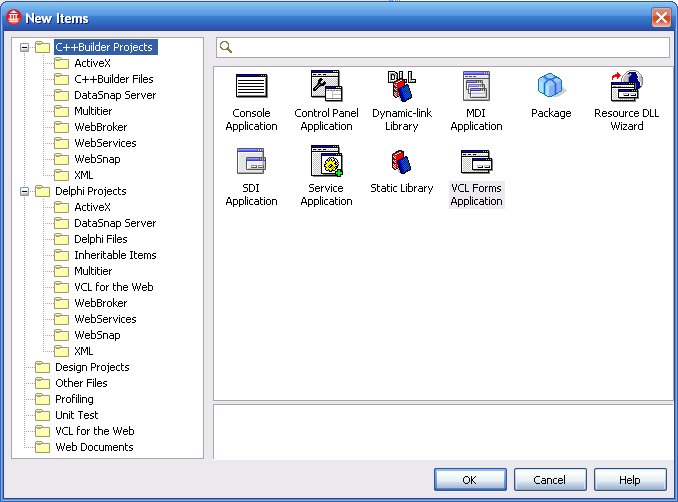Viewport: 678px width, 502px height.
Task: Select the Other Files category
Action: pos(81,383)
